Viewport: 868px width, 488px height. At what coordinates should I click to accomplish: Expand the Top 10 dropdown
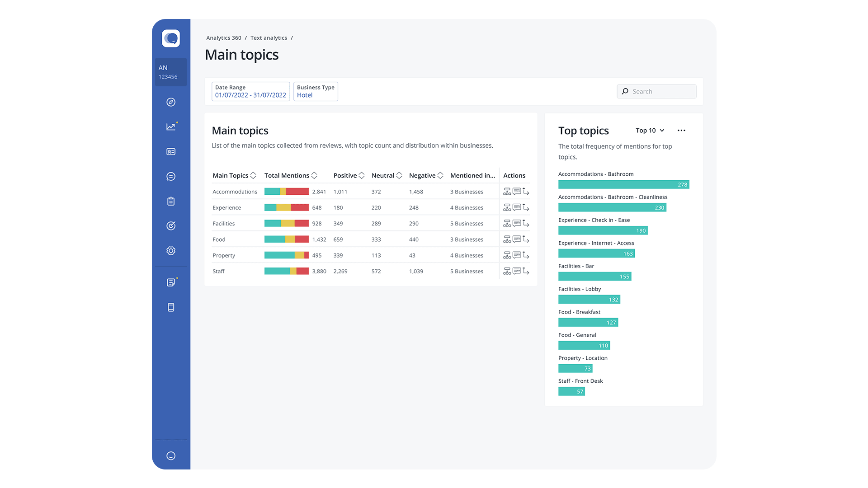tap(650, 131)
